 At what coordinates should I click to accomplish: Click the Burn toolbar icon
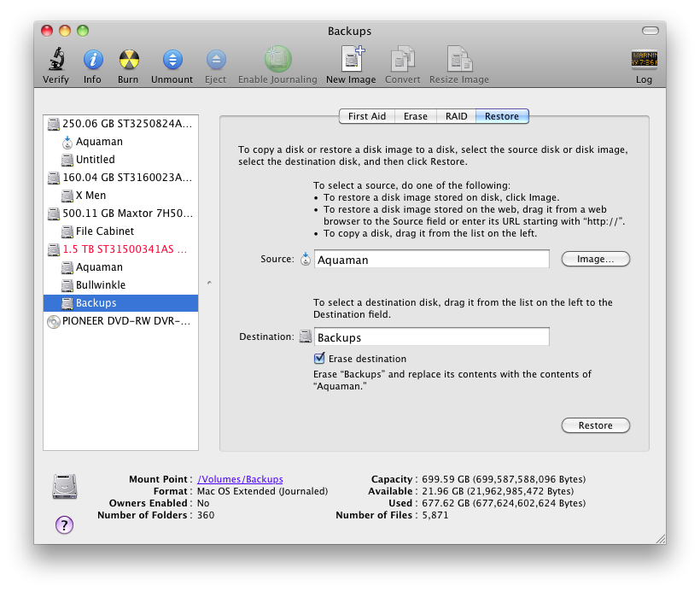129,60
